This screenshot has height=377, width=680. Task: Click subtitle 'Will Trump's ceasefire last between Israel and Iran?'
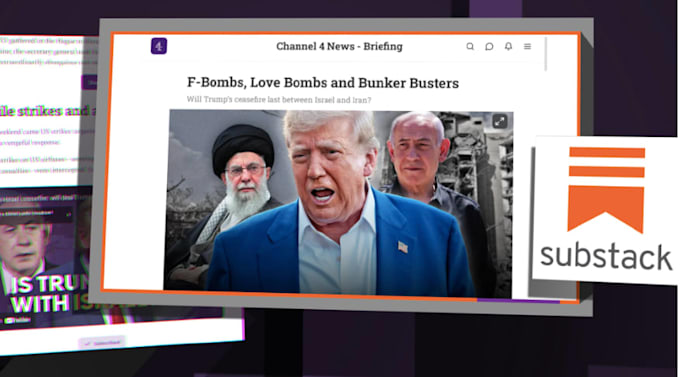[279, 99]
